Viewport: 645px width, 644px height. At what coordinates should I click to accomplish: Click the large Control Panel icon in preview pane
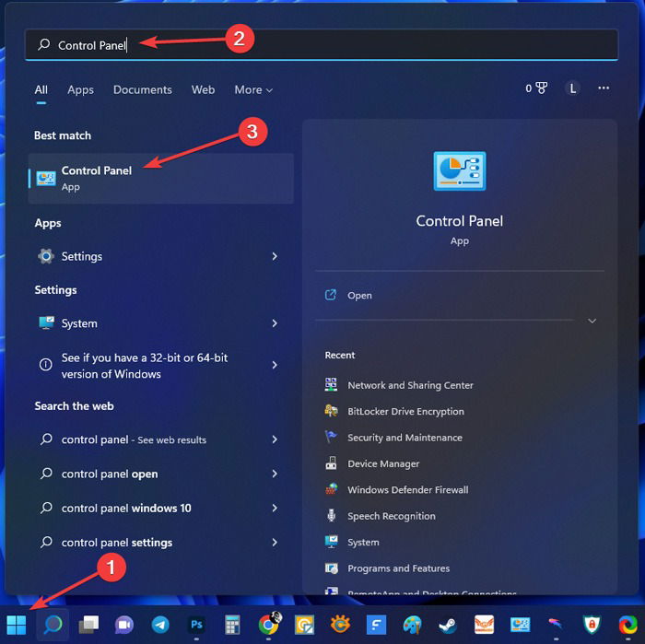click(460, 170)
